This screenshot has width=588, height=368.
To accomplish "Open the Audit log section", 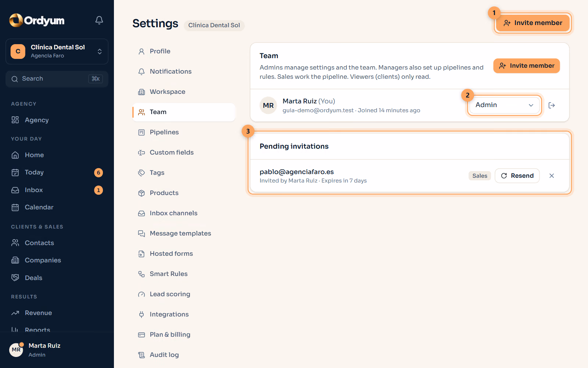I will 184,355.
